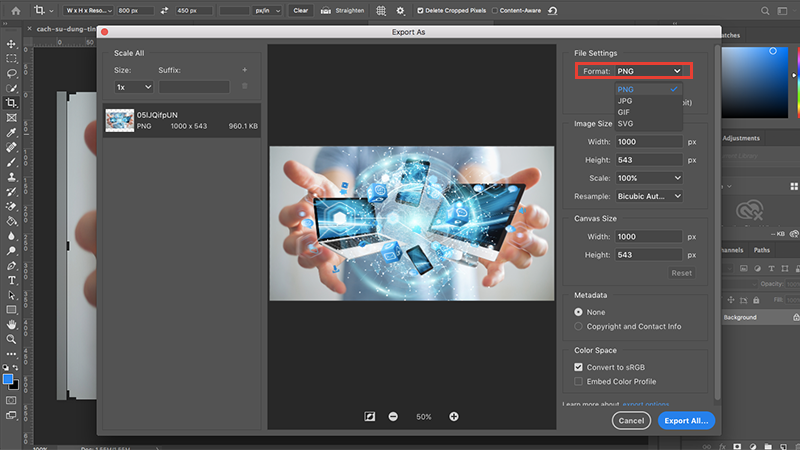
Task: Open the crop ratio preset dropdown
Action: point(88,10)
